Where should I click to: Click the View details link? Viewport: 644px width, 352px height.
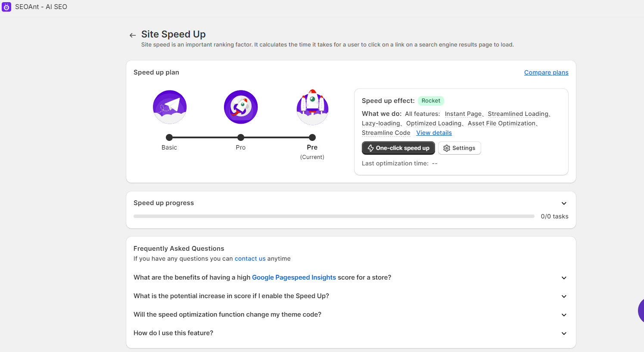tap(434, 133)
